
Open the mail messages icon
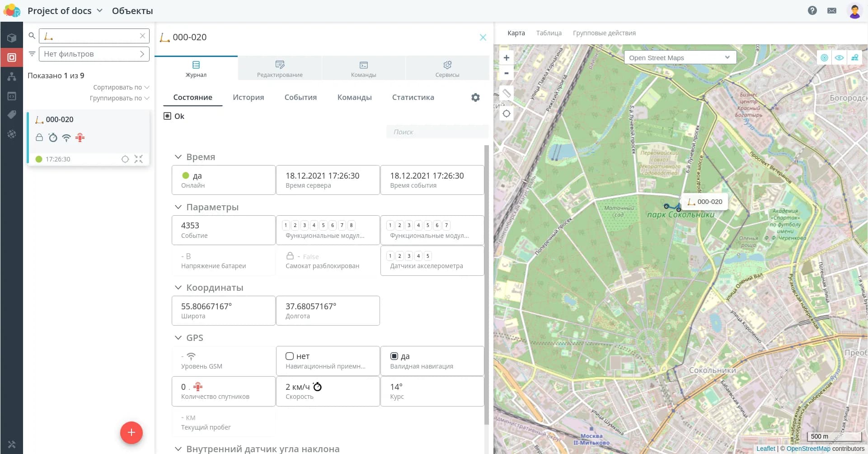point(831,10)
